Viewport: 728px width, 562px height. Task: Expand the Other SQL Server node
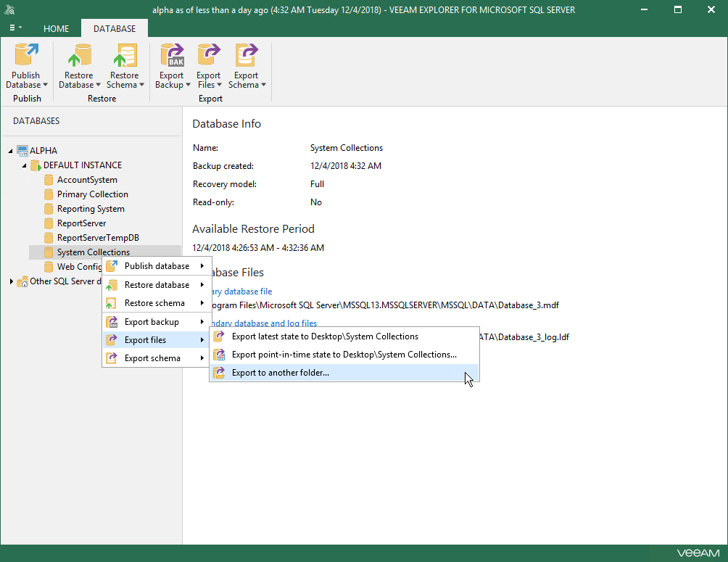pos(11,281)
